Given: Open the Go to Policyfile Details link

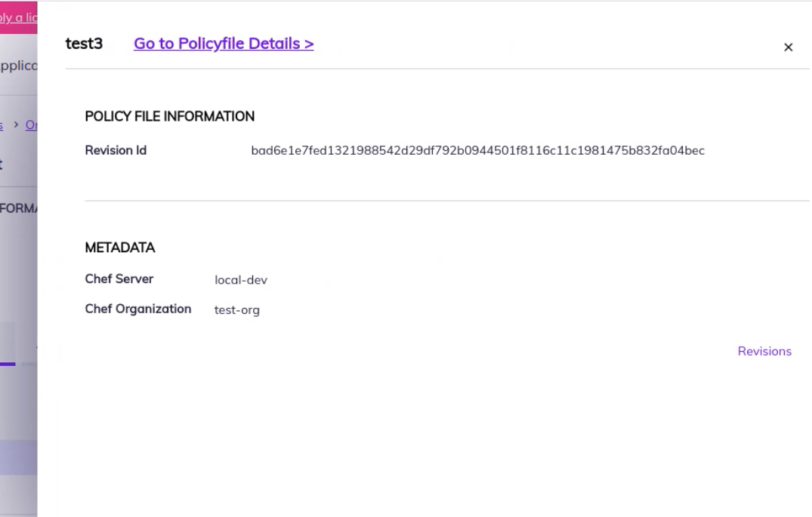Looking at the screenshot, I should (x=224, y=43).
